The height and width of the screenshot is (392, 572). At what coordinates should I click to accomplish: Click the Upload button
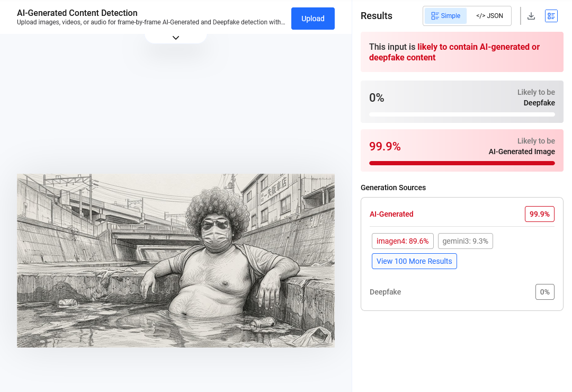tap(312, 19)
